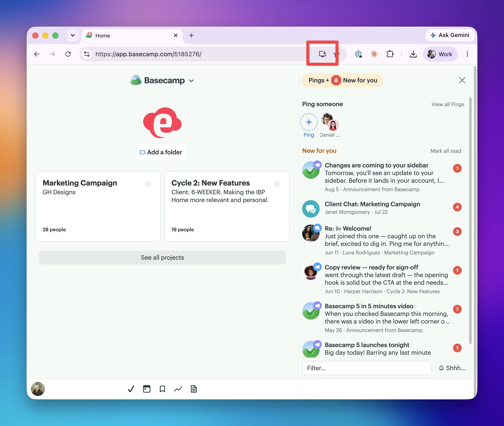Open My Assignments checkmark icon in bottom bar
This screenshot has width=504, height=426.
[131, 389]
